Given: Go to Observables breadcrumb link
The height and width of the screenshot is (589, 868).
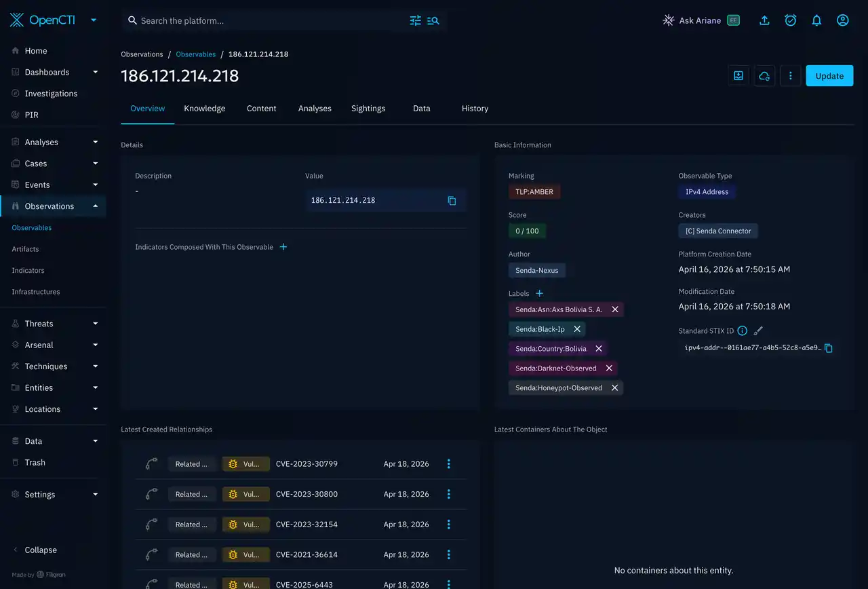Looking at the screenshot, I should coord(195,54).
